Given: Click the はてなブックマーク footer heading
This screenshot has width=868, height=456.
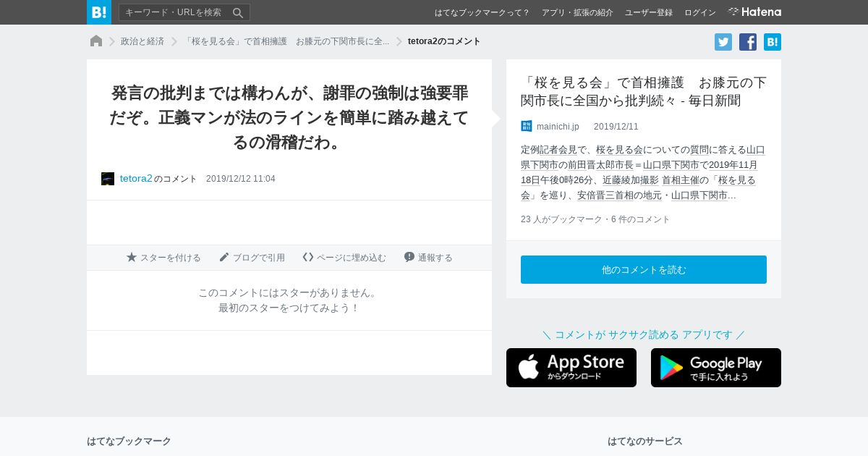Looking at the screenshot, I should [x=129, y=441].
